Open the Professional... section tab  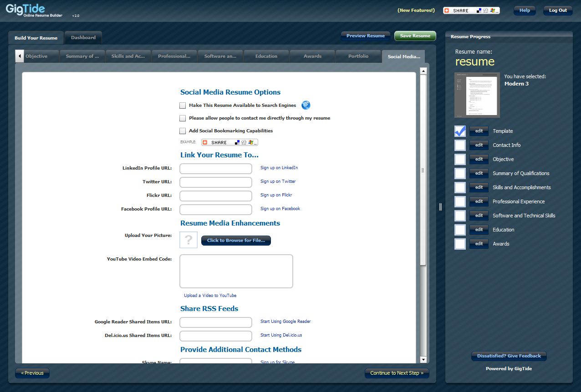174,56
